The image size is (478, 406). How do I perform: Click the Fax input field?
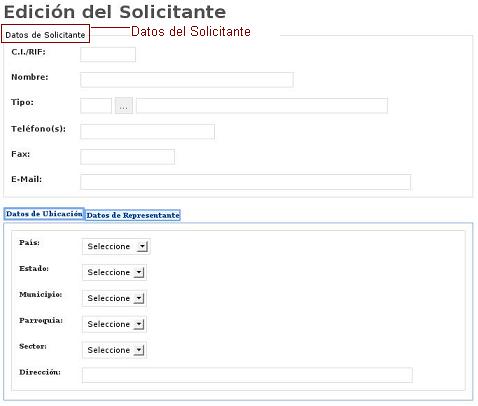coord(127,157)
